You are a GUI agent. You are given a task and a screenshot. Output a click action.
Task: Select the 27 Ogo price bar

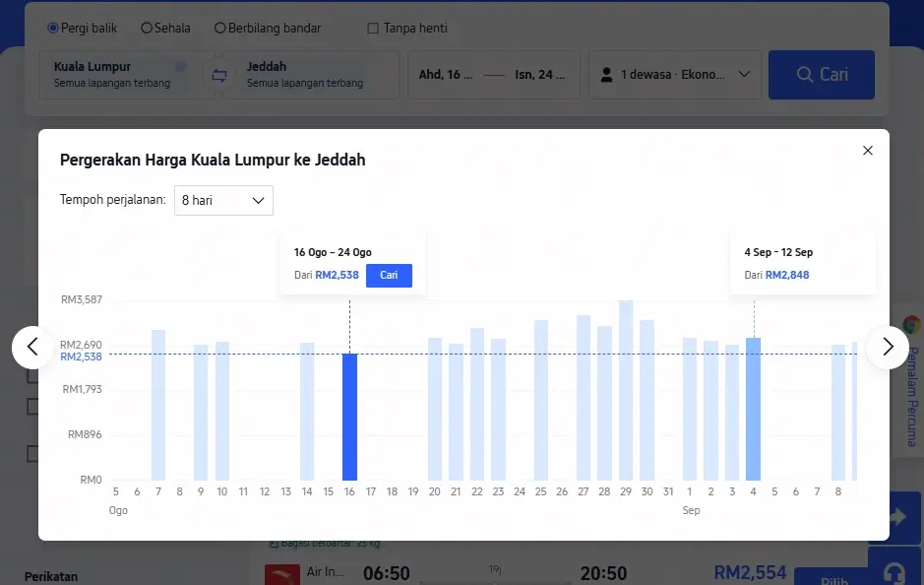pyautogui.click(x=584, y=398)
